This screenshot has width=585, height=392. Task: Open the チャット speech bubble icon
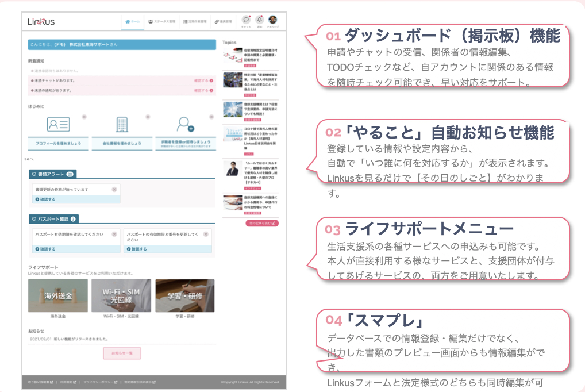coord(246,20)
